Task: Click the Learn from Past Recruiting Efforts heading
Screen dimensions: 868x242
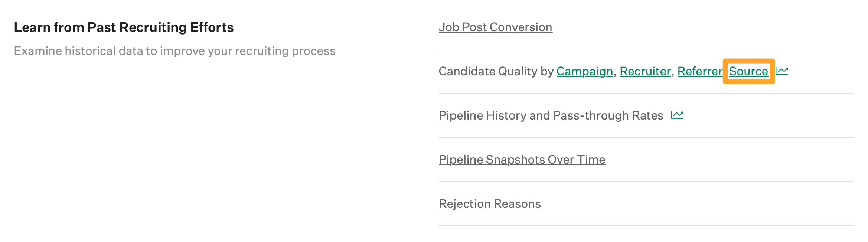Action: pyautogui.click(x=124, y=27)
